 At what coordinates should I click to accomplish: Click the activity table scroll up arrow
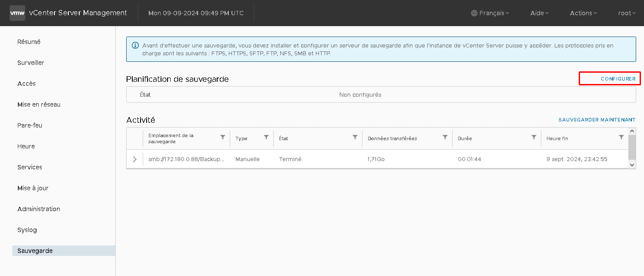(x=632, y=131)
